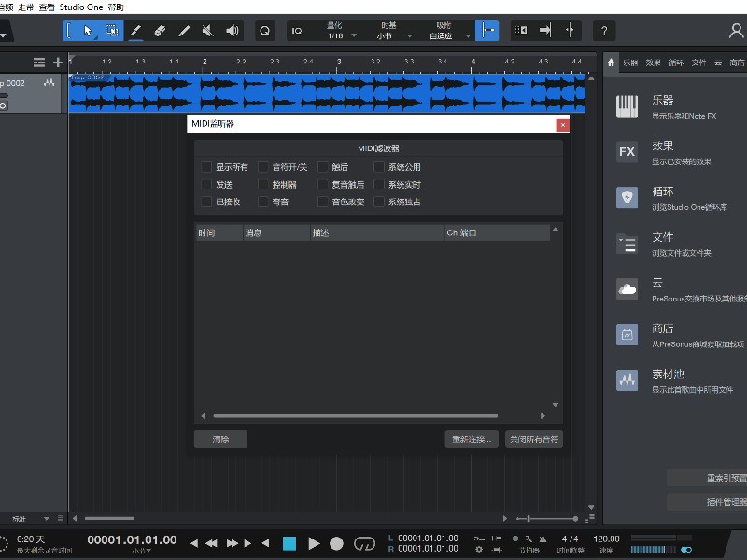This screenshot has height=560, width=747.
Task: Click the FX 效果 panel icon
Action: coord(627,151)
